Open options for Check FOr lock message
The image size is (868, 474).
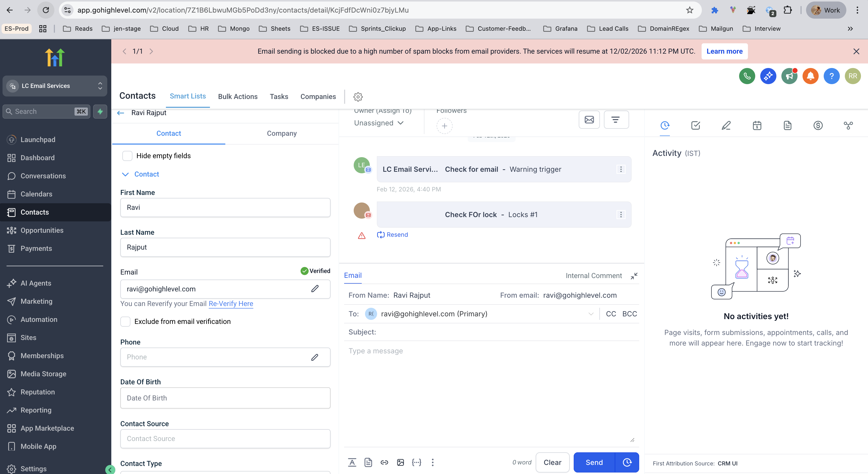click(621, 215)
